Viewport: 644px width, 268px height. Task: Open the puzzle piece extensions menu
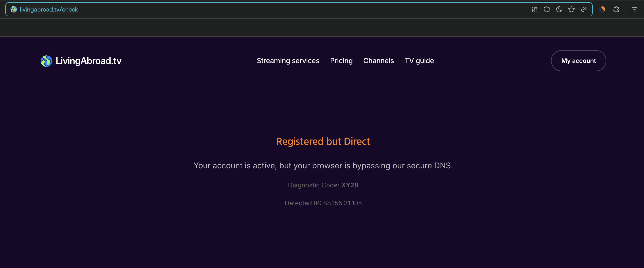pos(616,10)
